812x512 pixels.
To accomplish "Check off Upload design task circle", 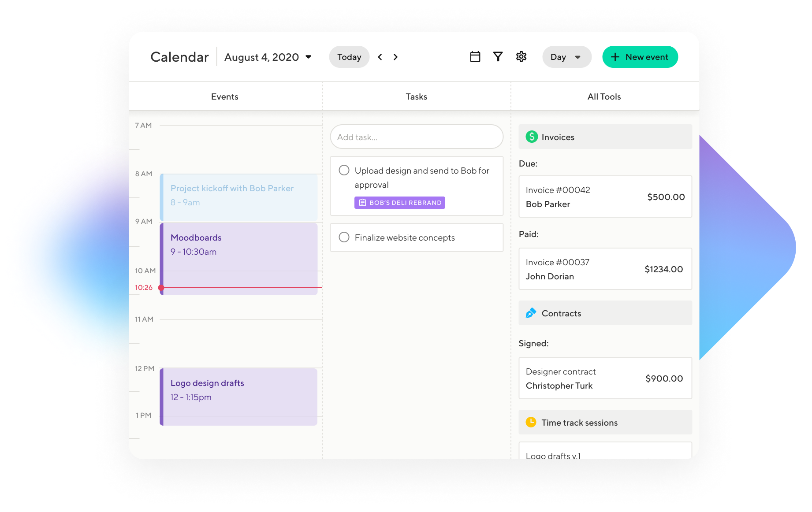I will pyautogui.click(x=344, y=171).
